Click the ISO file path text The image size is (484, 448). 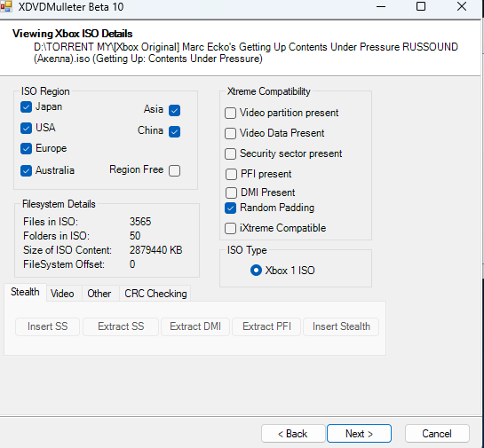[246, 52]
